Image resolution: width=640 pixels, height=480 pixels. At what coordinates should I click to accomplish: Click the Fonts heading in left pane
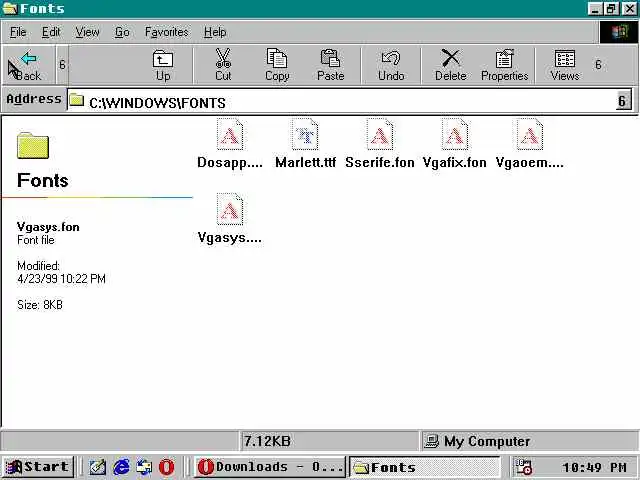(42, 180)
